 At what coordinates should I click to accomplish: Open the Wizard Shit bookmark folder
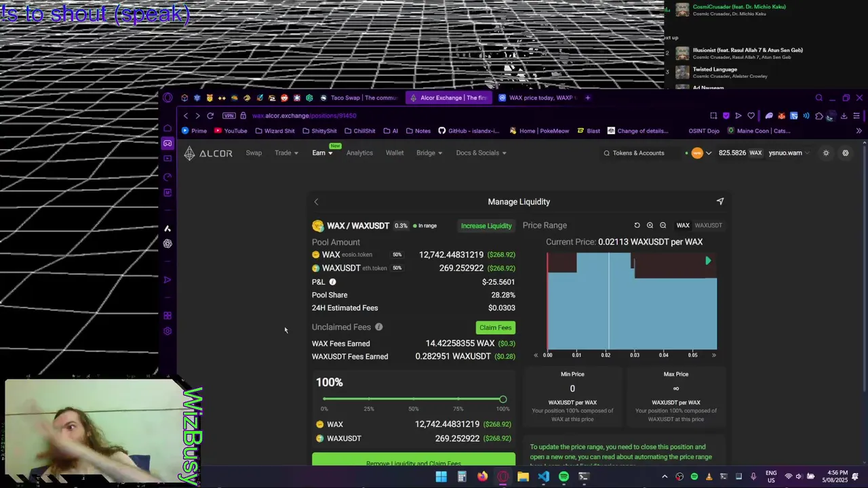click(275, 131)
